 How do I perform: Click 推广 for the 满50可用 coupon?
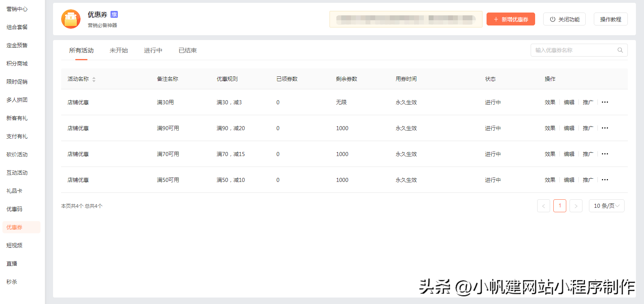[588, 180]
